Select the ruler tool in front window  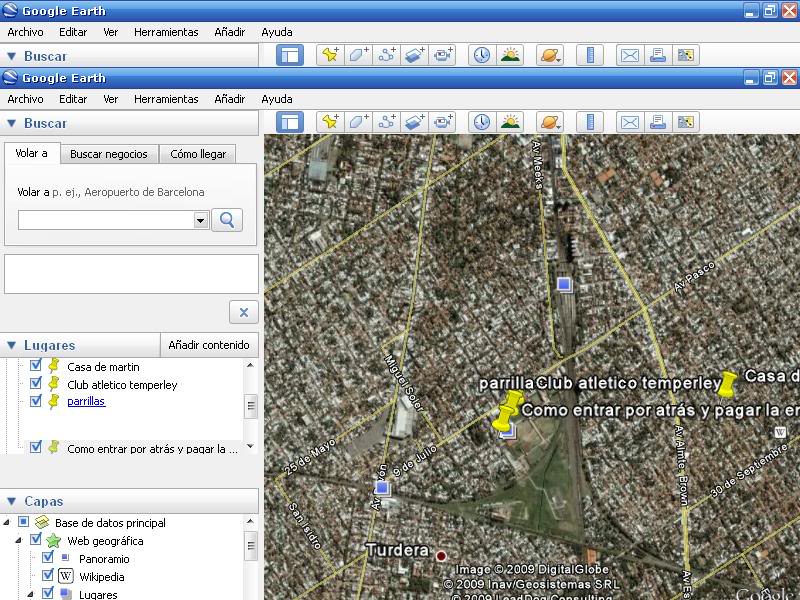coord(590,122)
